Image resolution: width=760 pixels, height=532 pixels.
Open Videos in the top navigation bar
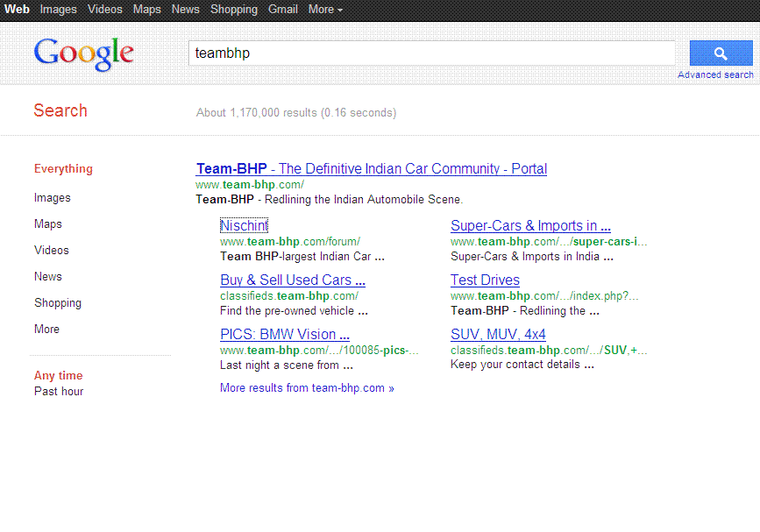[x=104, y=10]
